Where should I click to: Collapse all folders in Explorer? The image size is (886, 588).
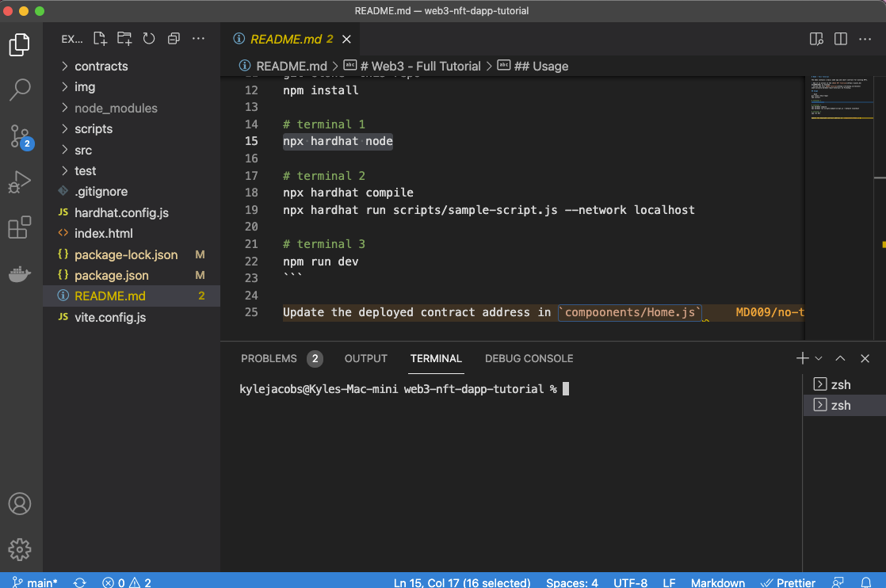pos(174,39)
